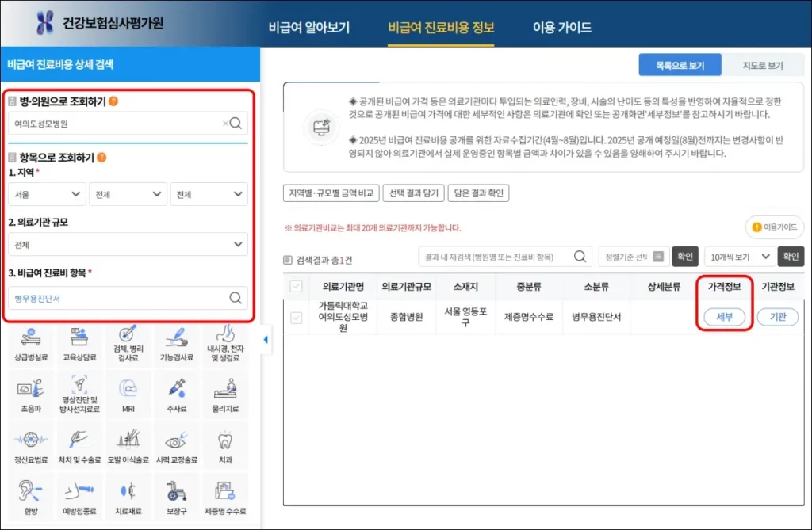This screenshot has width=812, height=530.
Task: Toggle the select-all checkbox in table header
Action: [296, 286]
